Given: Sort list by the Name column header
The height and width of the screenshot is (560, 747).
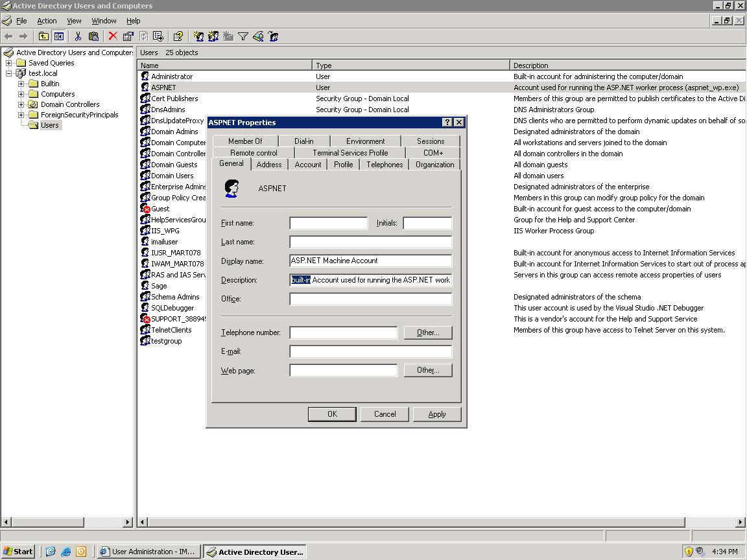Looking at the screenshot, I should coord(225,65).
